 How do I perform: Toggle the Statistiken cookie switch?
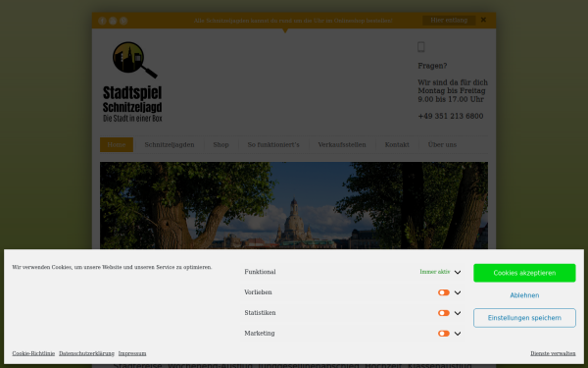[444, 313]
